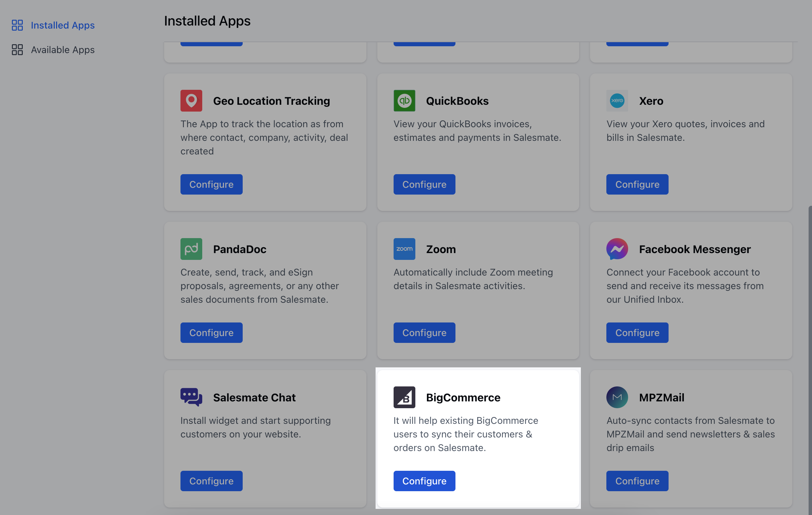The height and width of the screenshot is (515, 812).
Task: Click the QuickBooks app icon
Action: coord(404,100)
